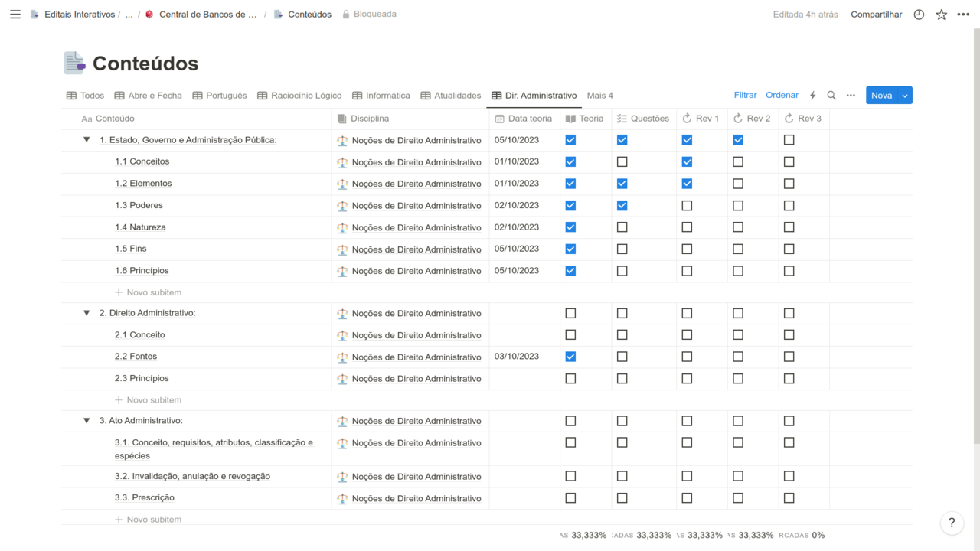
Task: Collapse the 2. Direito Administrativo section
Action: [x=87, y=313]
